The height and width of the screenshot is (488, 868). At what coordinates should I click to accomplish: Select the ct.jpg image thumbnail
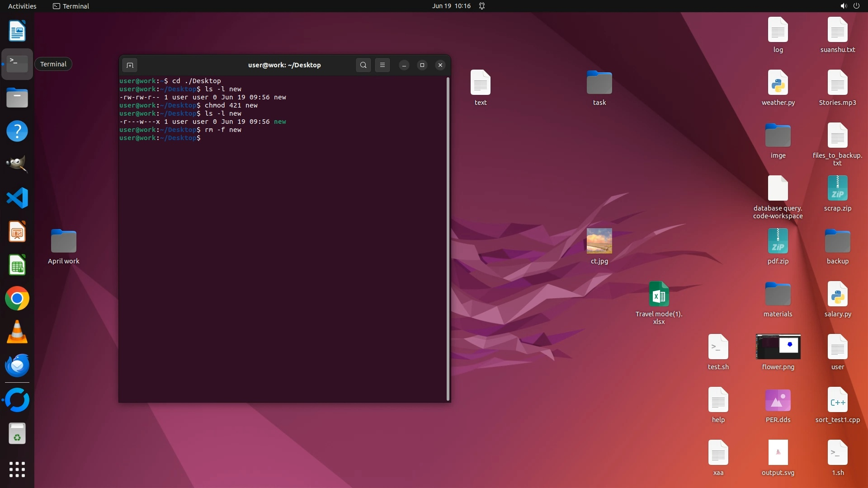pyautogui.click(x=599, y=241)
